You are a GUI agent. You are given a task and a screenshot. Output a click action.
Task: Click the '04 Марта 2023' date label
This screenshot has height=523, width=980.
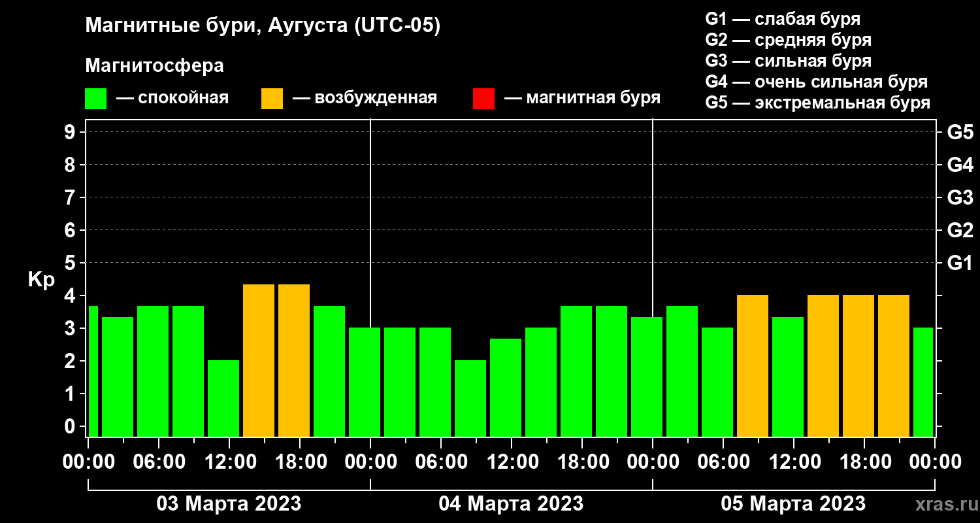(511, 504)
